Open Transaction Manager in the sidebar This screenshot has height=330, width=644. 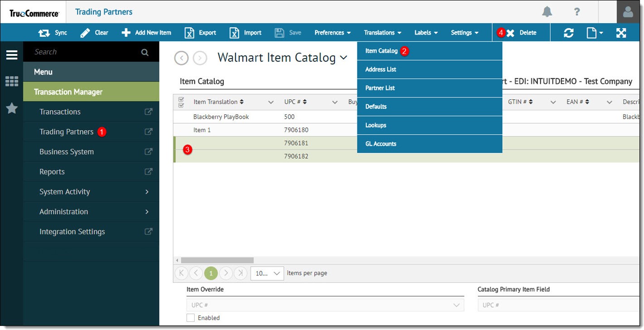pos(91,92)
